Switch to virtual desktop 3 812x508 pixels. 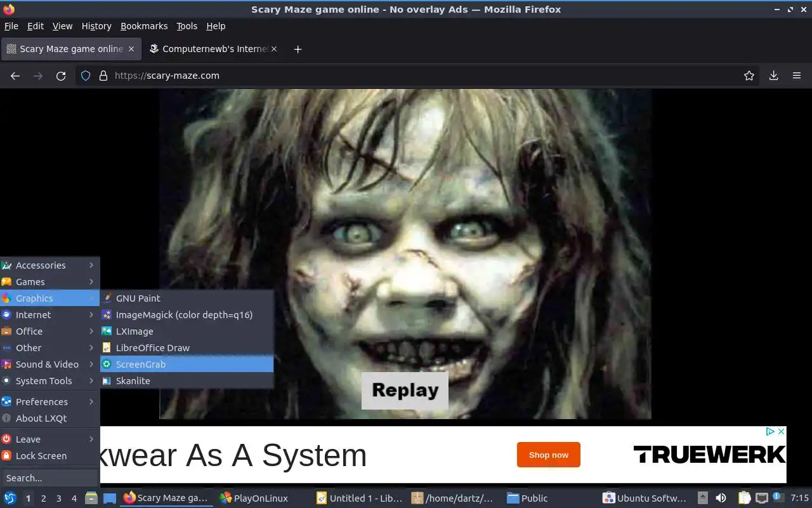(x=58, y=498)
